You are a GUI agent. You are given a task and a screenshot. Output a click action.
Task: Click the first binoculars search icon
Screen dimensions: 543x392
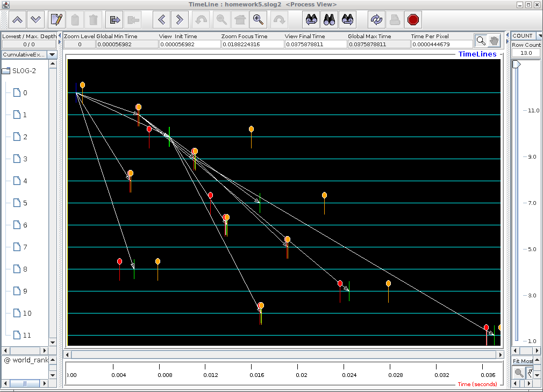(x=311, y=20)
